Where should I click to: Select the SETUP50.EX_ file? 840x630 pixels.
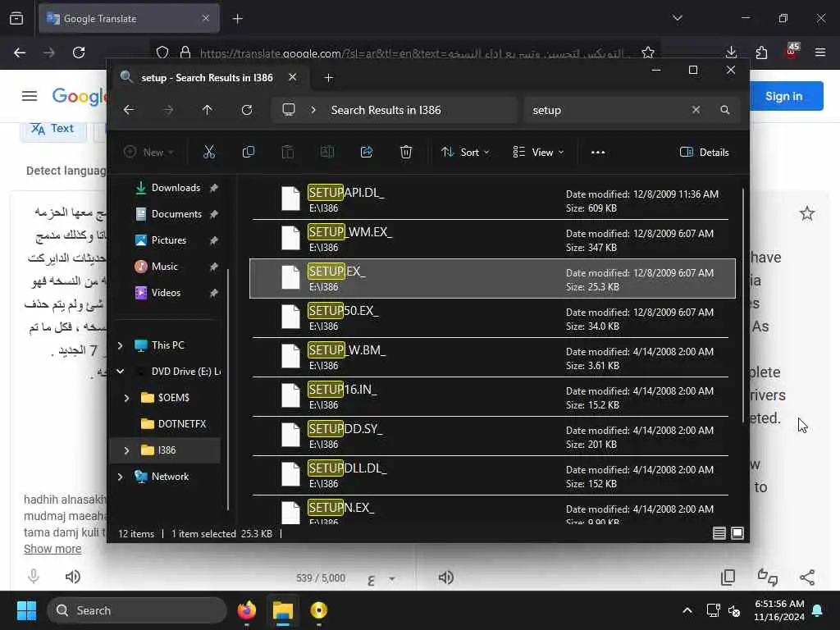(x=492, y=317)
